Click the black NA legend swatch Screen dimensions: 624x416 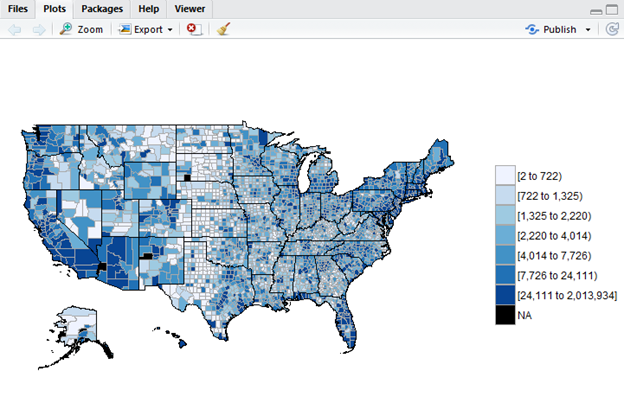[505, 315]
